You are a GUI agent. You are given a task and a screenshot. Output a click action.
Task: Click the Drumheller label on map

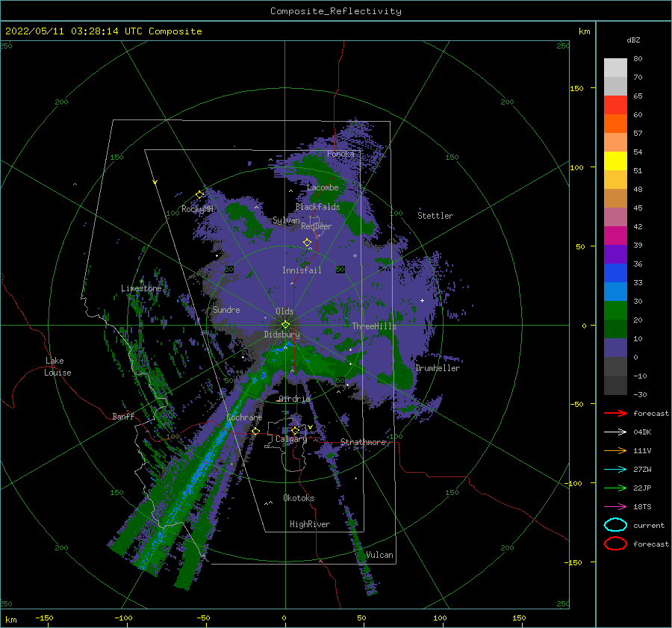tap(438, 368)
